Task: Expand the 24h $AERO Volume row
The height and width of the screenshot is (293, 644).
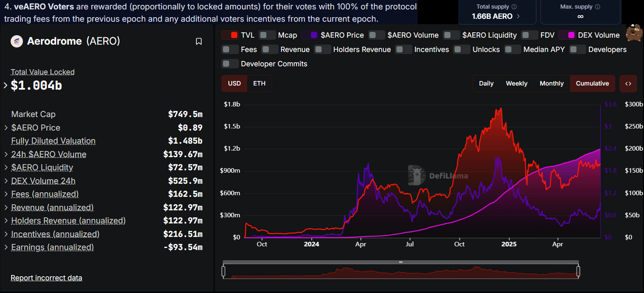Action: coord(6,154)
